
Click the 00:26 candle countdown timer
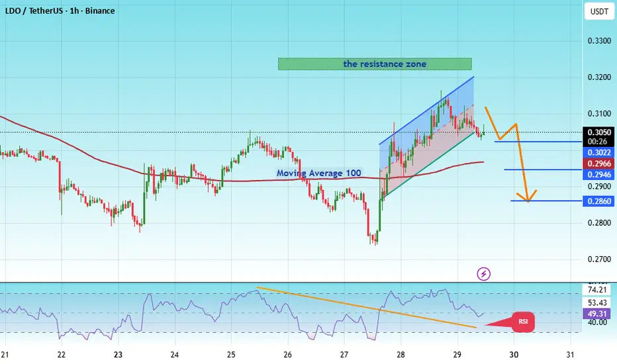[x=598, y=142]
